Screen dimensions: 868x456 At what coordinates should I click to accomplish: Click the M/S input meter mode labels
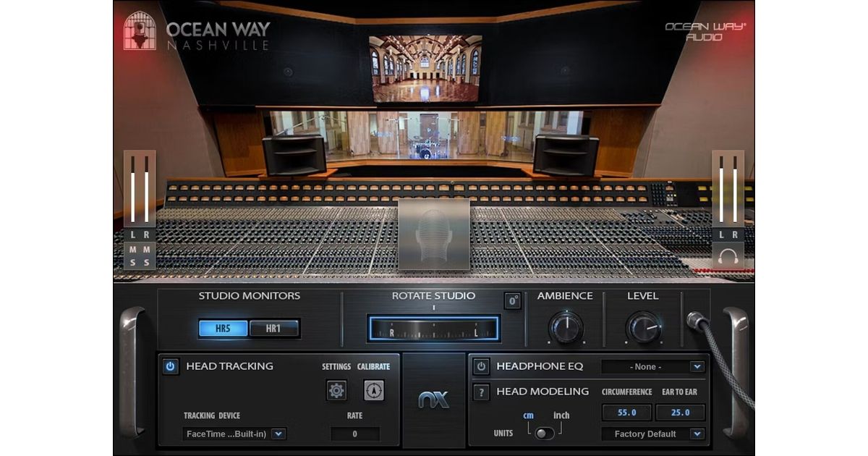[x=140, y=256]
